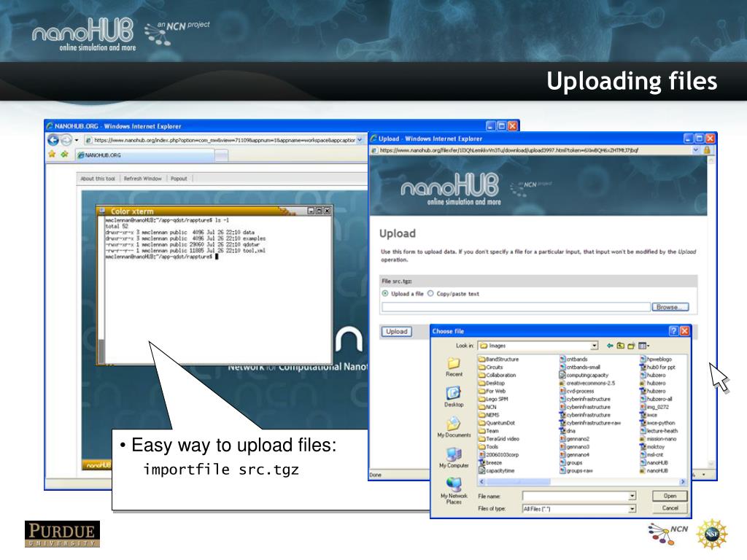Screen dimensions: 747x560
Task: Select the lecture-heath file
Action: click(659, 430)
